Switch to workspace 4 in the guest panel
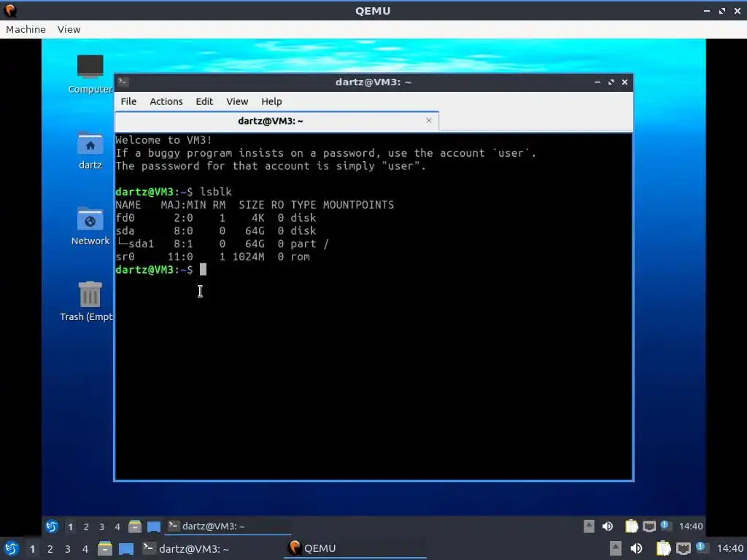Image resolution: width=747 pixels, height=560 pixels. 117,526
